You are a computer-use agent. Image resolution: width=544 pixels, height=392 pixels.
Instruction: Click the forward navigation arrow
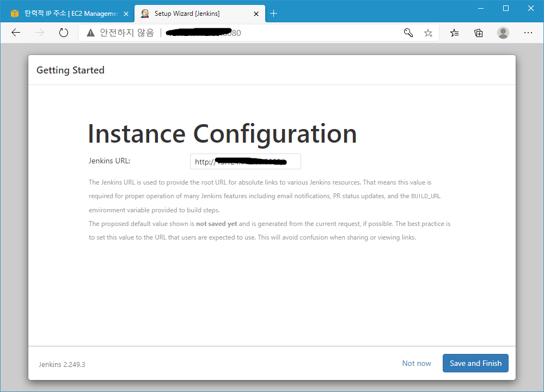(x=40, y=33)
